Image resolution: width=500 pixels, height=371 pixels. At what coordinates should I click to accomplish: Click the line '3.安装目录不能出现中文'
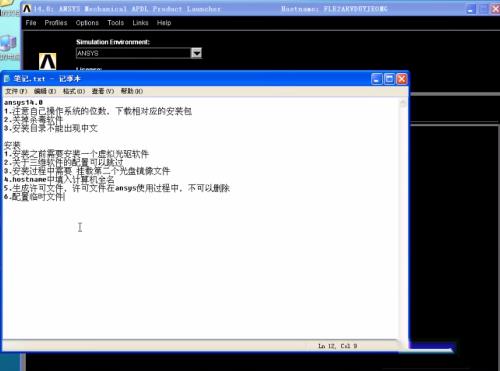51,128
